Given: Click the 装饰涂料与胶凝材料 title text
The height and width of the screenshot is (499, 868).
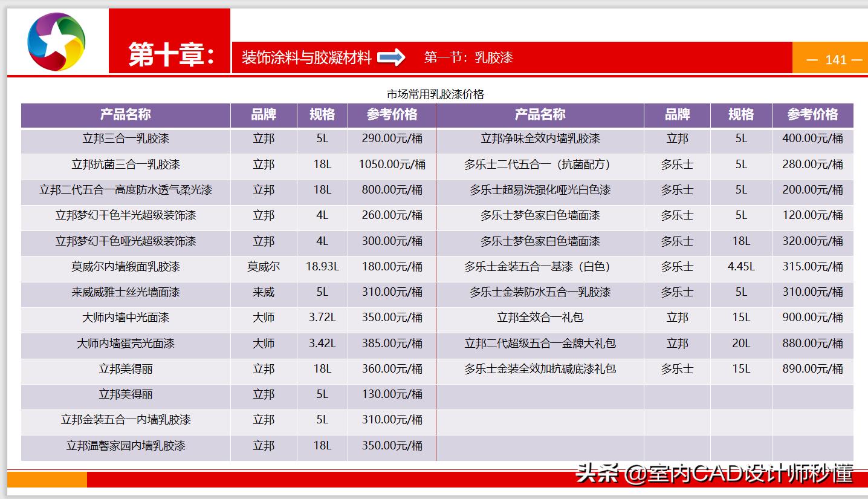Looking at the screenshot, I should [306, 57].
